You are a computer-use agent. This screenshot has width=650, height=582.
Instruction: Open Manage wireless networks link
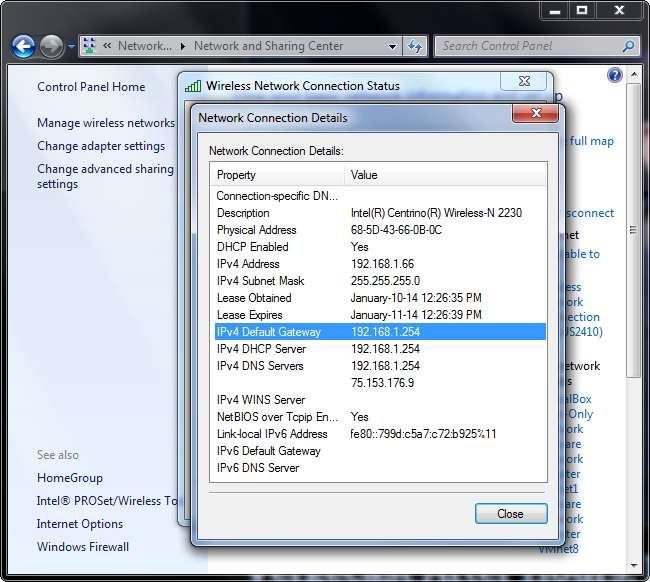pyautogui.click(x=106, y=123)
